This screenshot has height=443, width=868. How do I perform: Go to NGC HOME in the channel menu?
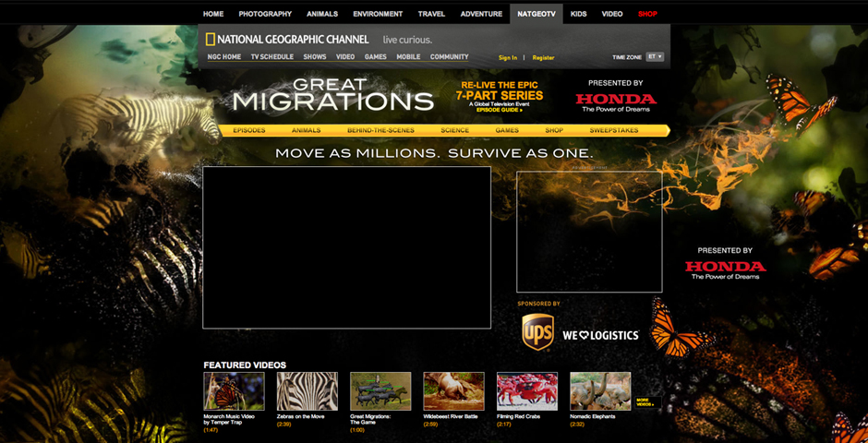(x=224, y=57)
